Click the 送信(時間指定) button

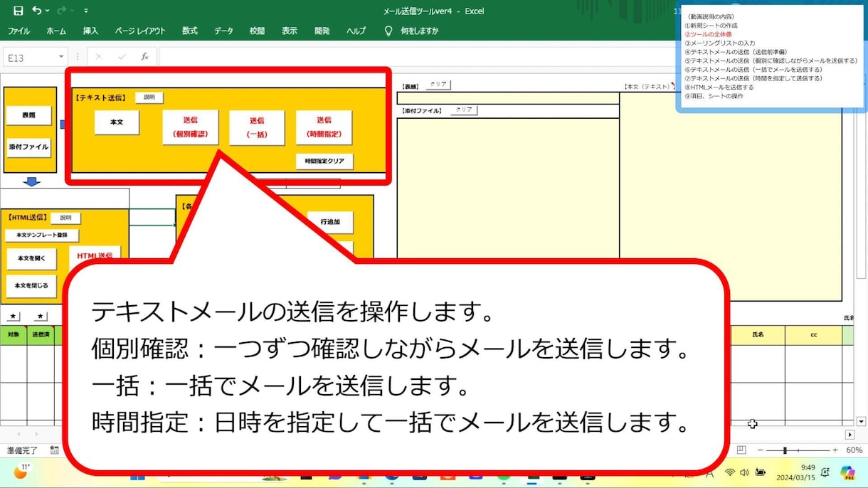pos(324,127)
